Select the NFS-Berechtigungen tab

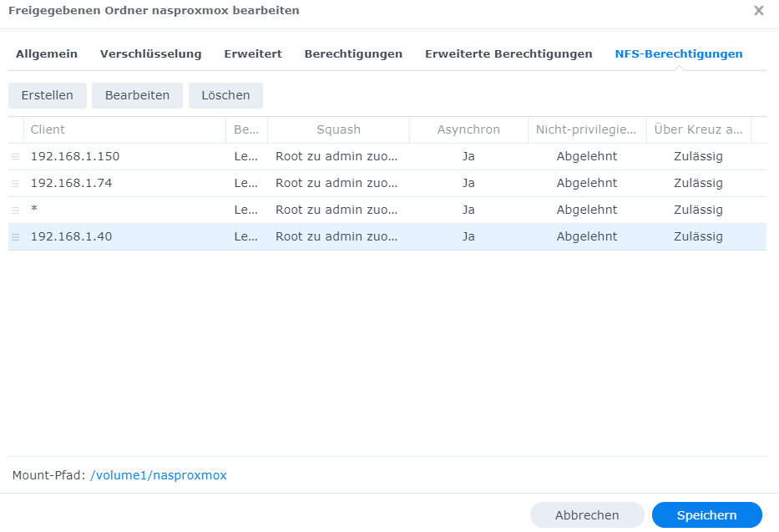pos(679,54)
